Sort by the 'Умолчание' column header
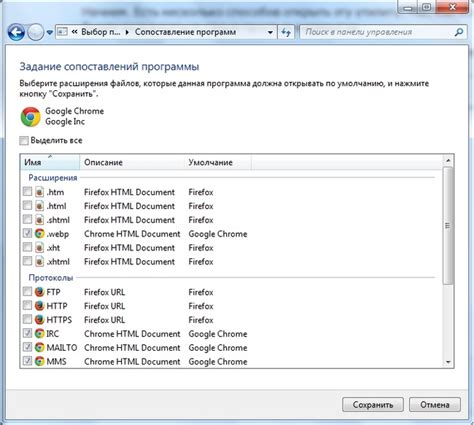Screen dimensions: 474x425 [x=218, y=162]
